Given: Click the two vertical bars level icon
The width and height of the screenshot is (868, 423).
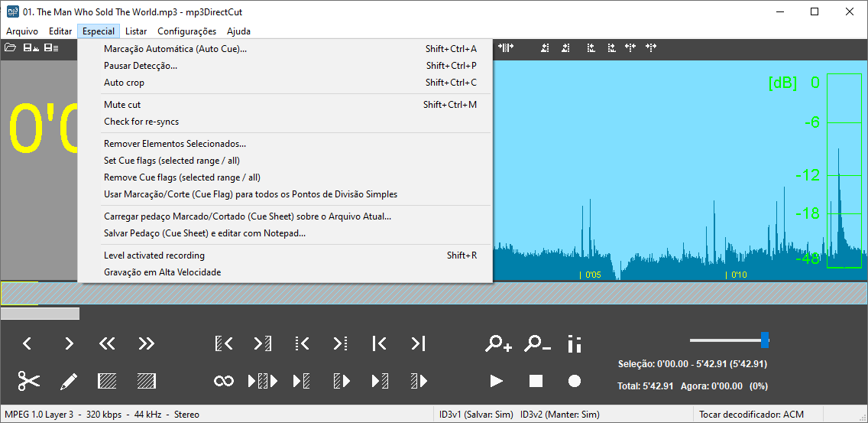Looking at the screenshot, I should tap(575, 343).
